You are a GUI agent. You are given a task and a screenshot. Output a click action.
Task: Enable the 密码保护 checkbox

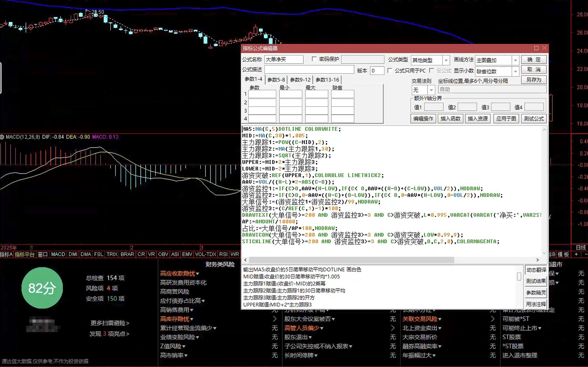click(314, 59)
